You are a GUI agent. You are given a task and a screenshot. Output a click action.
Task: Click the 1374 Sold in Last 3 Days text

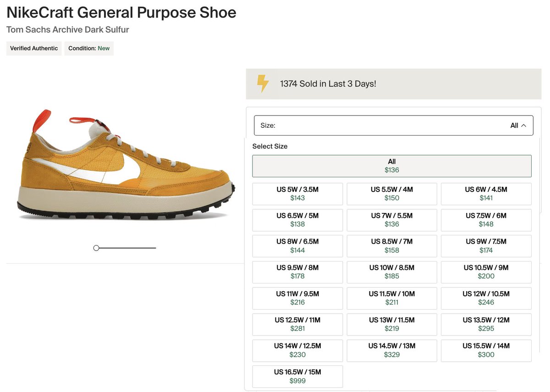(x=328, y=84)
